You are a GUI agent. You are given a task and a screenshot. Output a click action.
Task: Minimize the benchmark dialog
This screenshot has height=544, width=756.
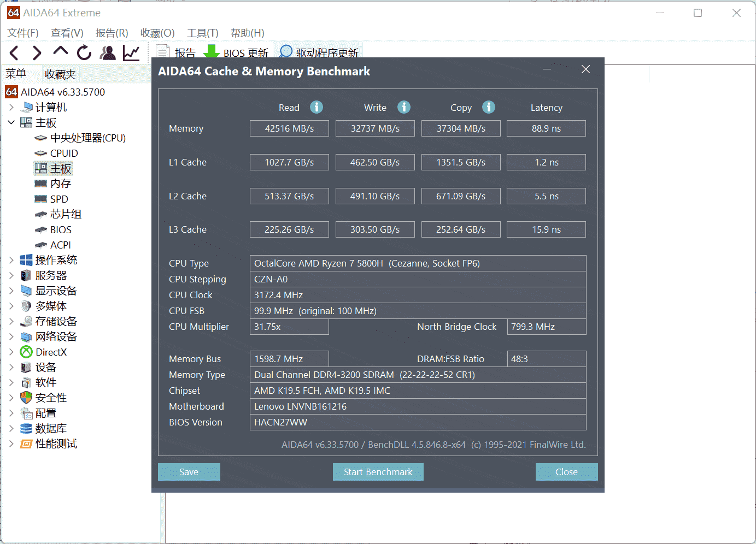coord(547,69)
